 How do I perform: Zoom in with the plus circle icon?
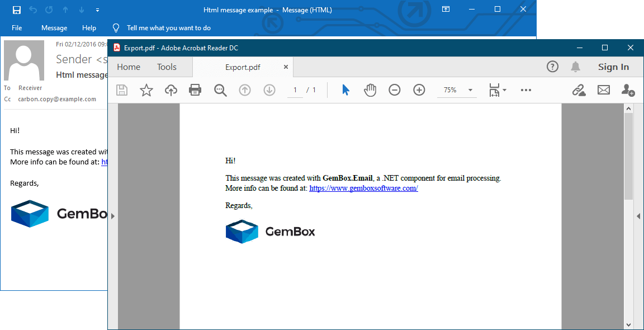click(419, 90)
